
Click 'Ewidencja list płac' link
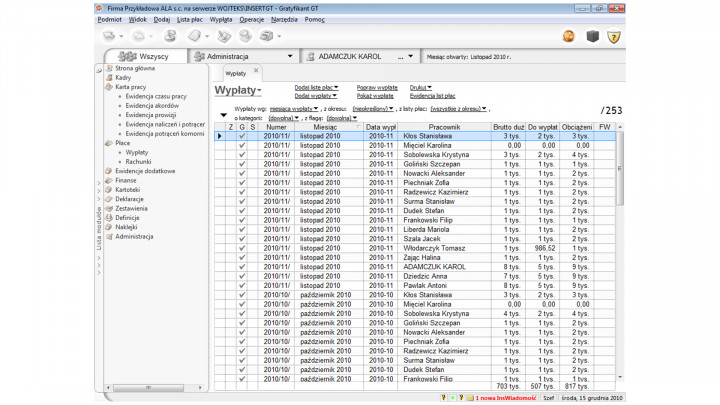tap(433, 95)
